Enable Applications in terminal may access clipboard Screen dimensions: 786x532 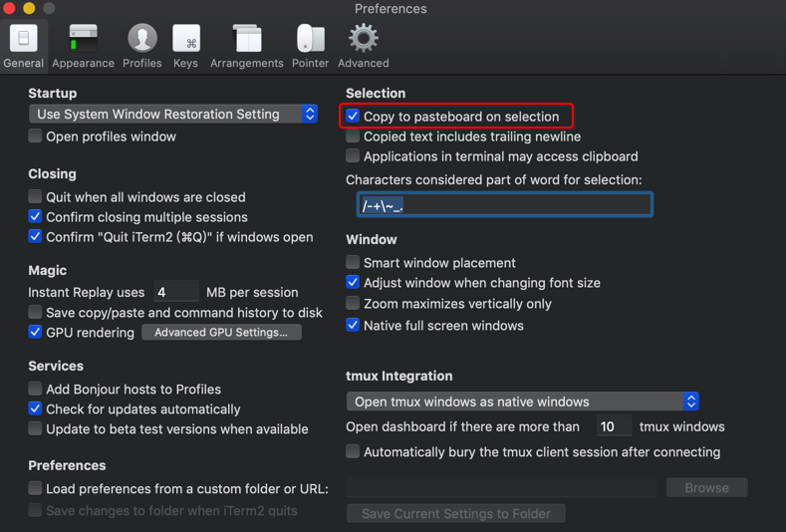point(353,156)
